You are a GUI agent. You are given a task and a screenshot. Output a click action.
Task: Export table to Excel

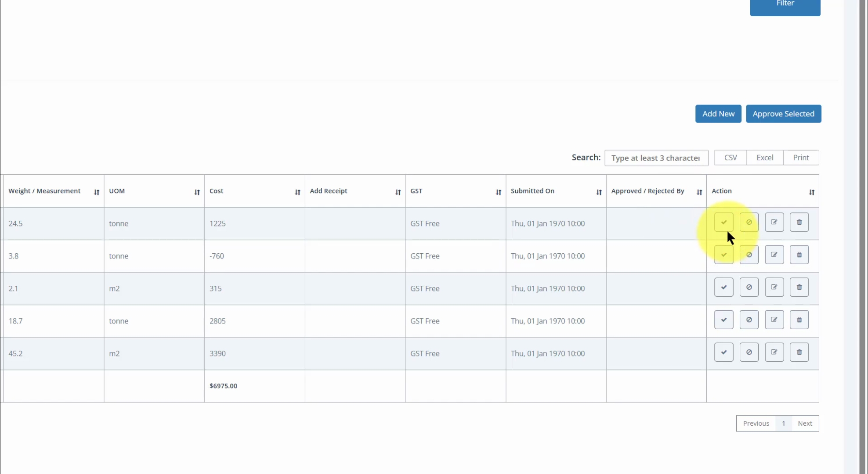[764, 158]
